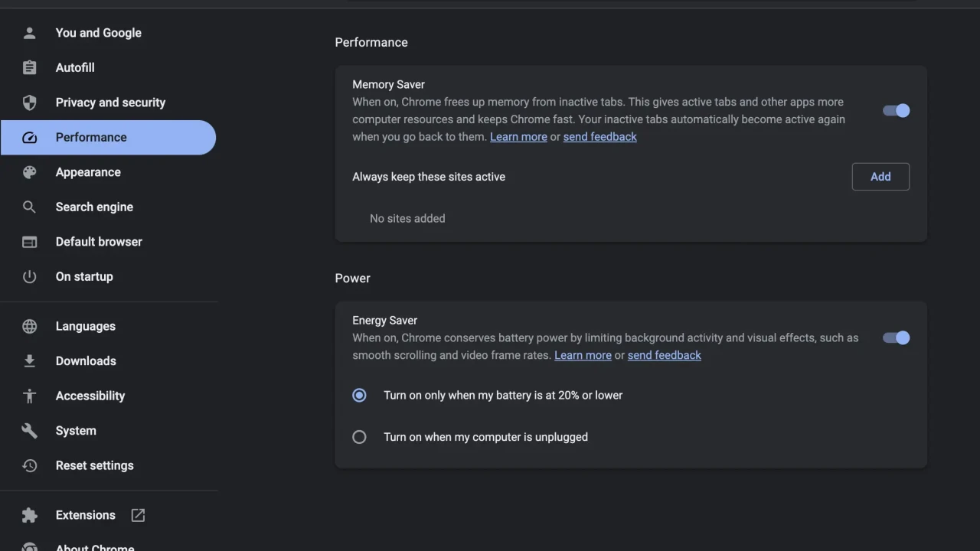
Task: Go to Accessibility settings
Action: coord(90,396)
